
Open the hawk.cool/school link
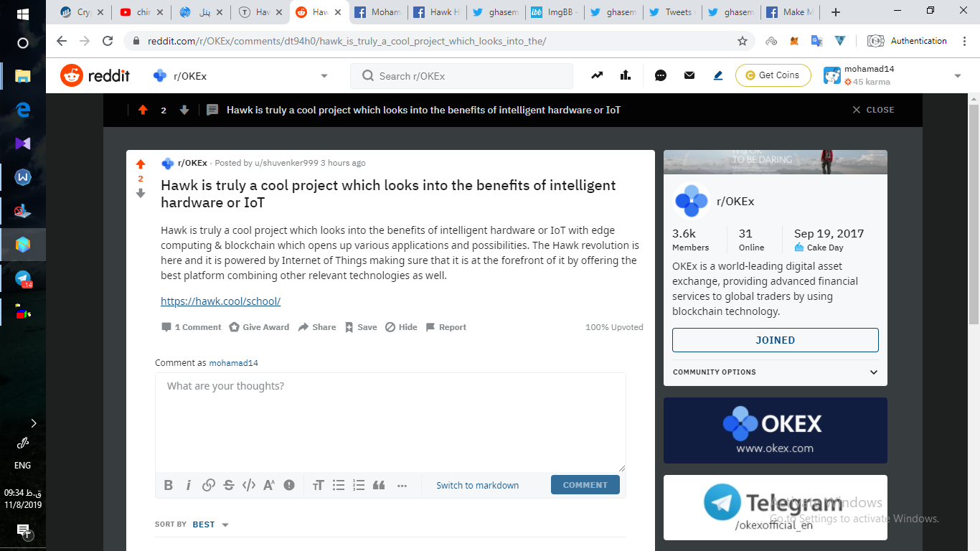click(220, 301)
